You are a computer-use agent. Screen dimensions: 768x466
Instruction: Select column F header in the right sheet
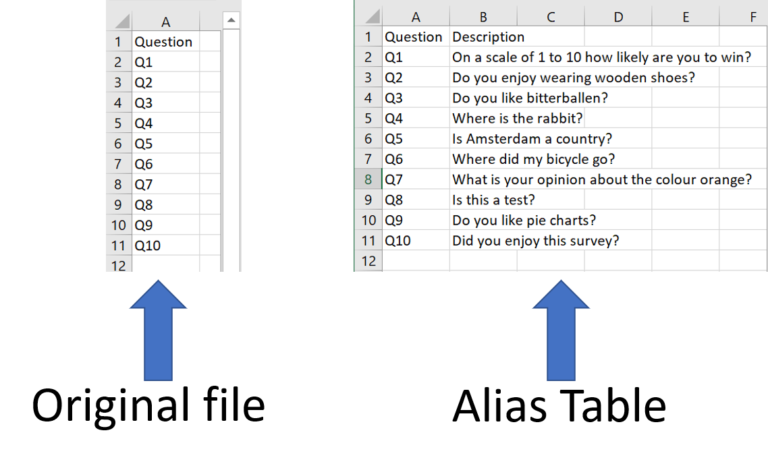click(x=752, y=17)
